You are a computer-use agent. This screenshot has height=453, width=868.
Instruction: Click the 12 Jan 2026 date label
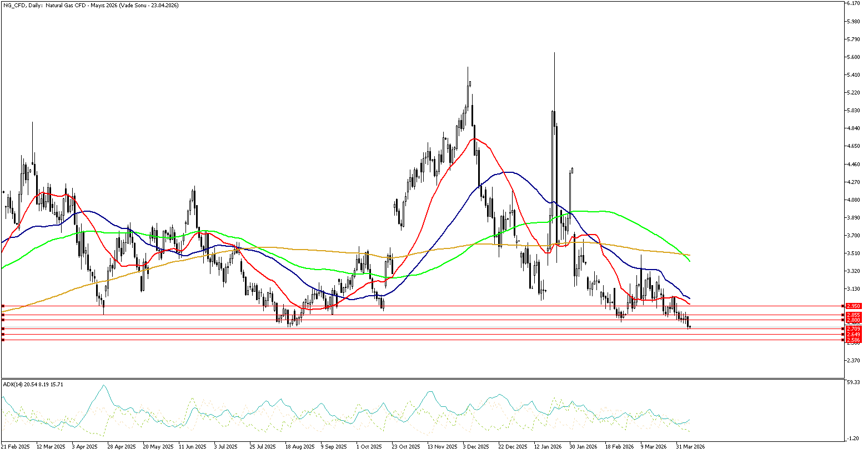pos(548,446)
